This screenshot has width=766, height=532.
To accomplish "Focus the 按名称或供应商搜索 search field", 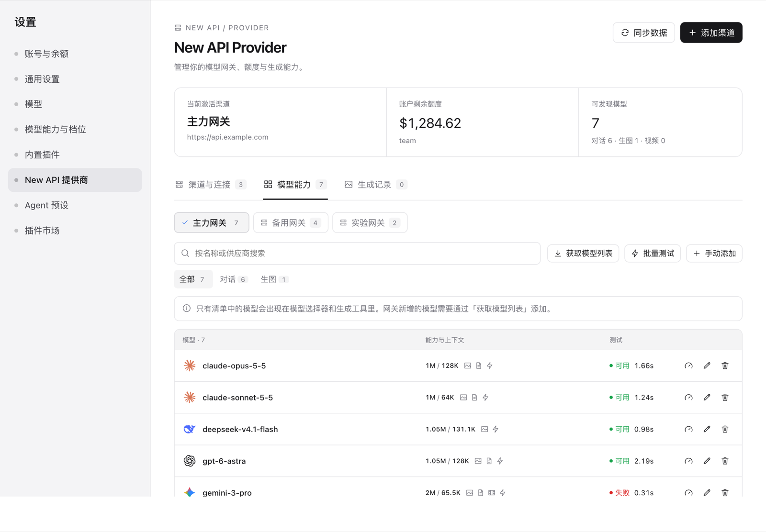I will [357, 253].
